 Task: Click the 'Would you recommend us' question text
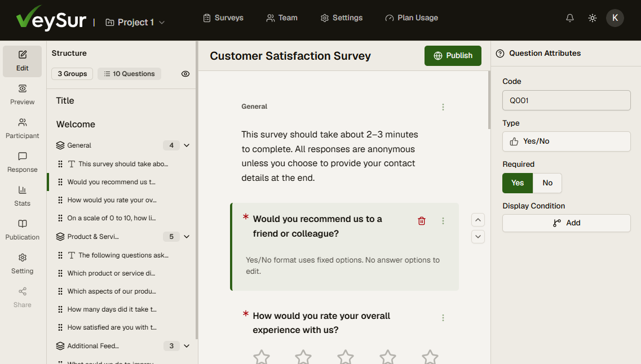[317, 227]
